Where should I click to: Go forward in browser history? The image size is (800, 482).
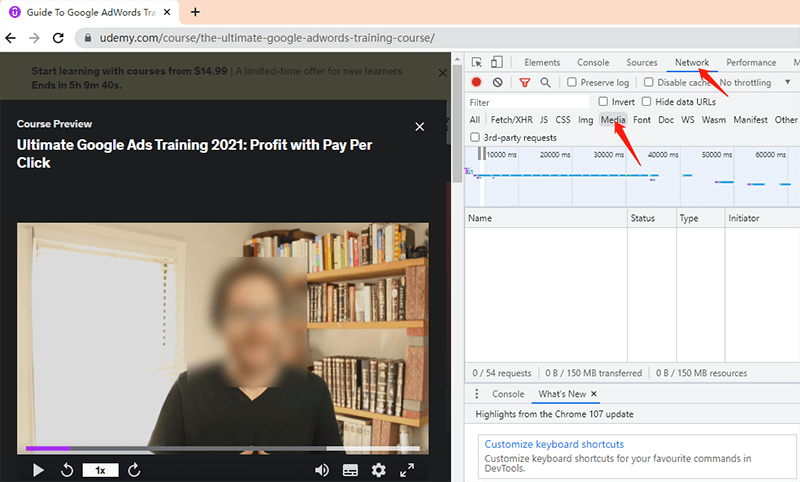pyautogui.click(x=34, y=38)
